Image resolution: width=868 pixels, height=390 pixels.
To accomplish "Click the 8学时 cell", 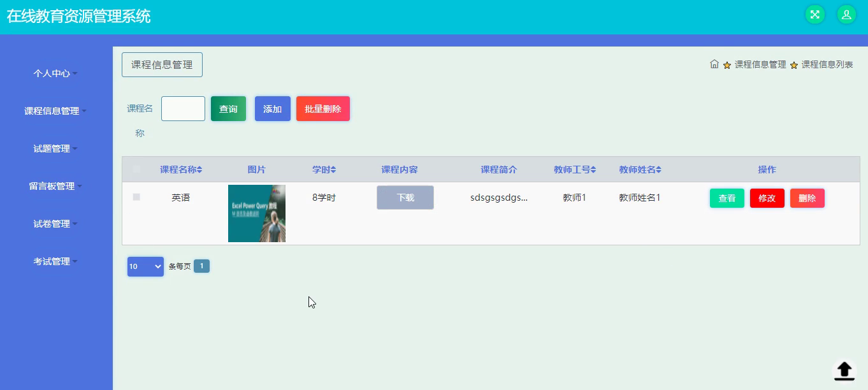I will tap(324, 198).
